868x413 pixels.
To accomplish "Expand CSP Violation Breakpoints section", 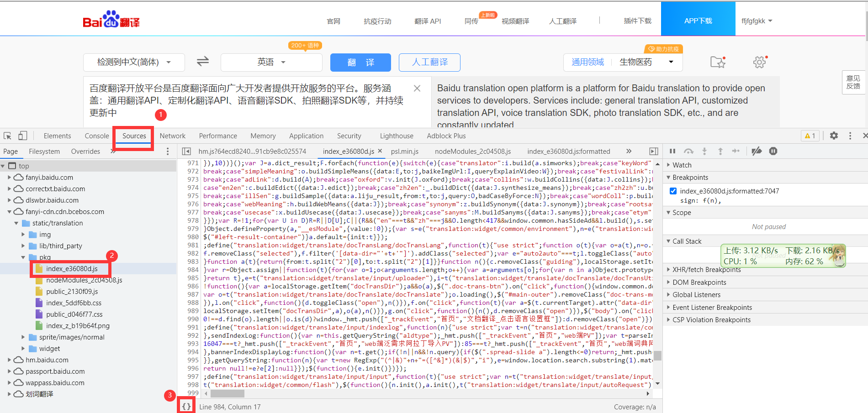I will (x=711, y=319).
